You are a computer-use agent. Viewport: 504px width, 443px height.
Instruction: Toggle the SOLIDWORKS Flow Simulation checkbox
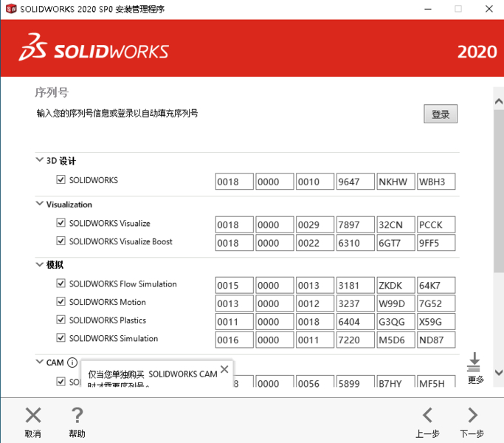tap(61, 283)
